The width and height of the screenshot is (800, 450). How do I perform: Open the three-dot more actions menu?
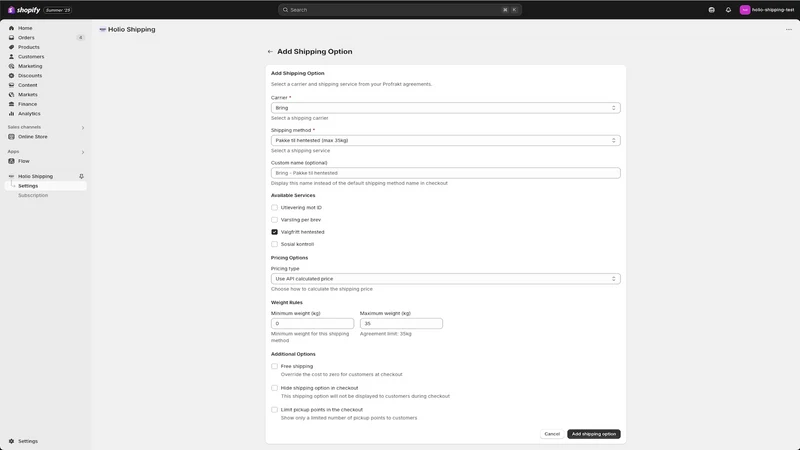click(x=789, y=30)
